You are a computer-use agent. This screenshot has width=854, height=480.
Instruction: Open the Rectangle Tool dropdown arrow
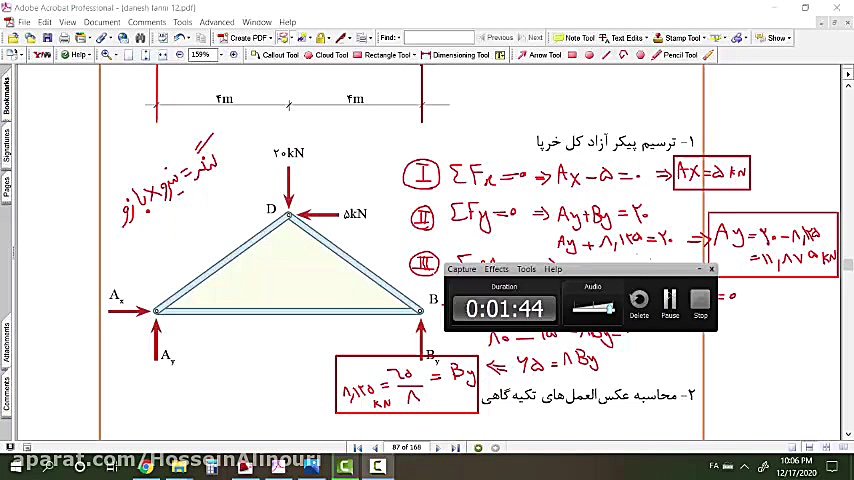pyautogui.click(x=414, y=55)
